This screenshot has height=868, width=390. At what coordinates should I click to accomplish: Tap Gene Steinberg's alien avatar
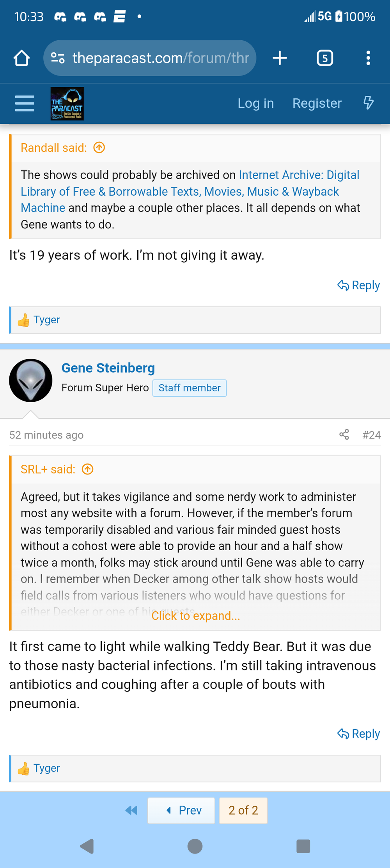[x=31, y=380]
